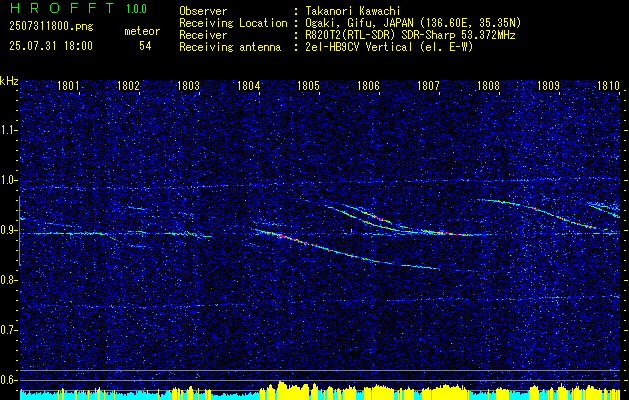Click the filename 2507311800.png
The height and width of the screenshot is (400, 629).
(x=51, y=27)
